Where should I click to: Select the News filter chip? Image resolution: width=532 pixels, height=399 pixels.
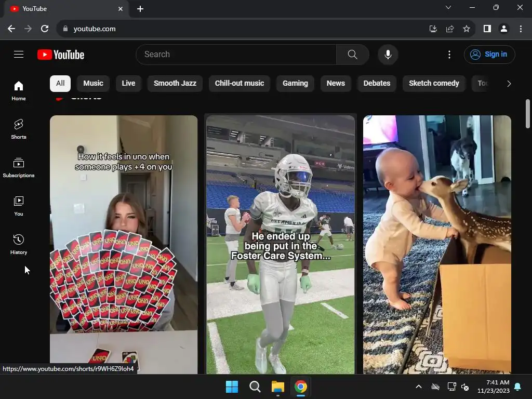tap(336, 84)
